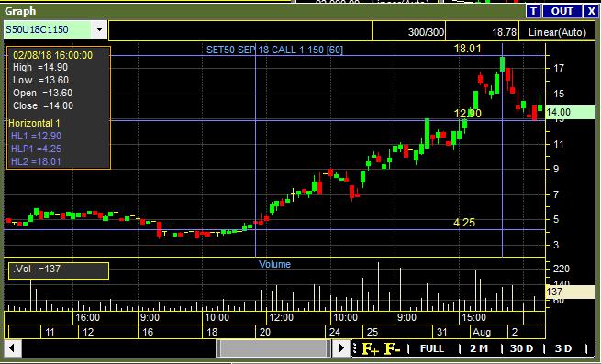Screen dimensions: 601x364
Task: Click the T button in title bar
Action: pos(533,11)
